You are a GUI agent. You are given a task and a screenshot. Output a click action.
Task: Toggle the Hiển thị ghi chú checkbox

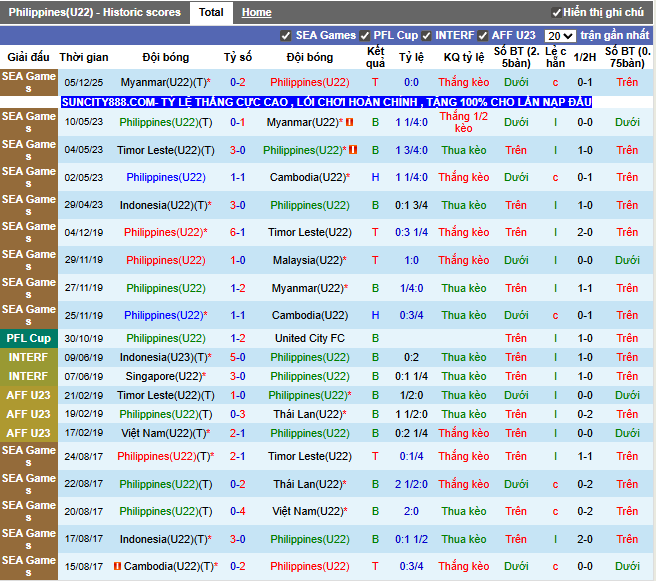pyautogui.click(x=556, y=13)
